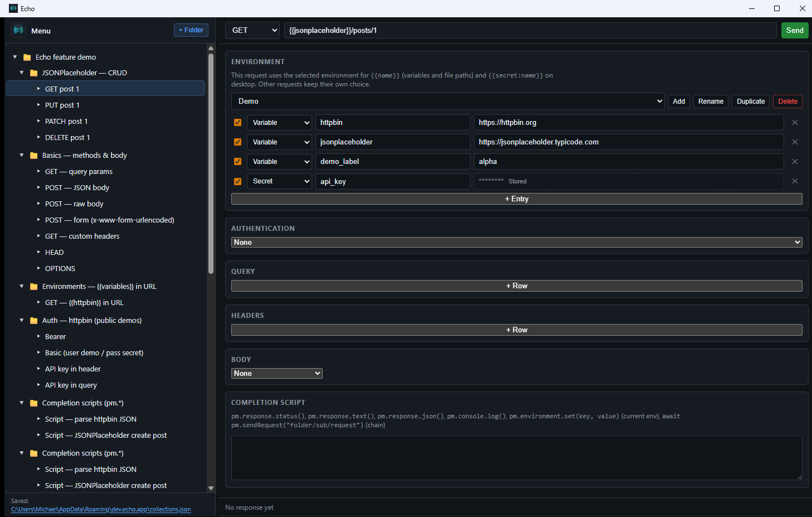
Task: Open GET — {{httpbin}} in URL request
Action: point(84,302)
